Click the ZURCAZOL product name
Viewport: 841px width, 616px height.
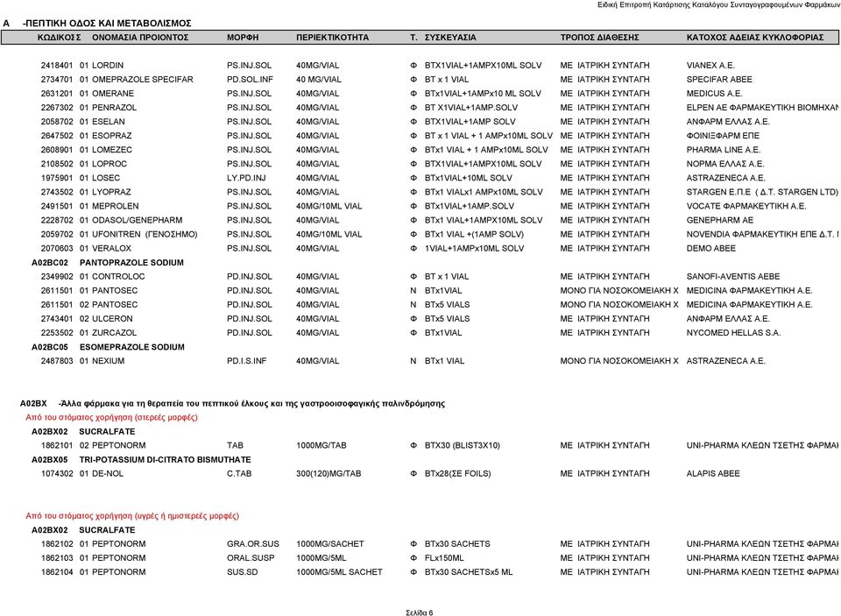coord(114,333)
